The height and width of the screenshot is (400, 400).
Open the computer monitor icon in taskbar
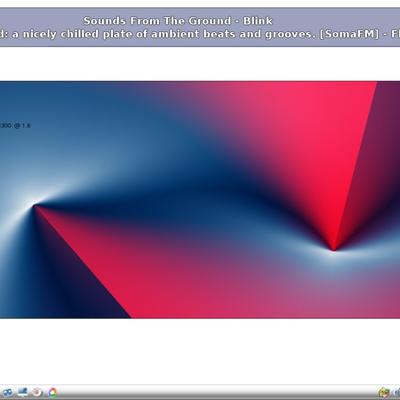click(x=23, y=392)
